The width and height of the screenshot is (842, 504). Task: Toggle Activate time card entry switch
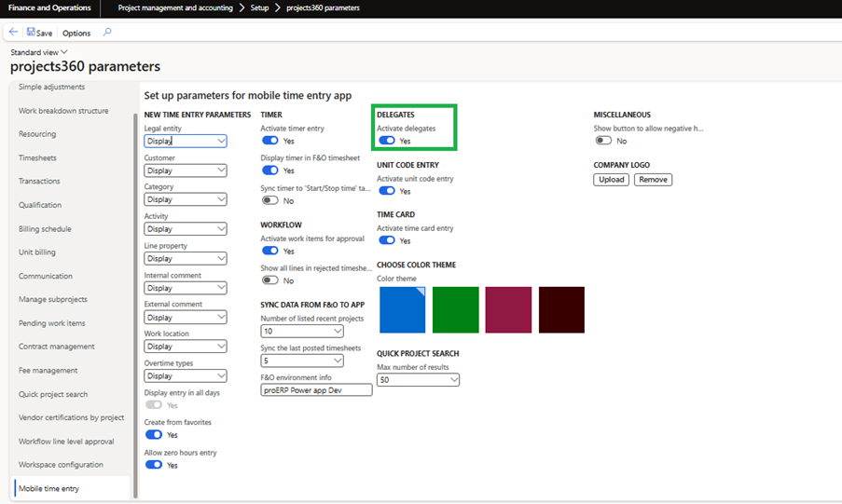pos(387,240)
